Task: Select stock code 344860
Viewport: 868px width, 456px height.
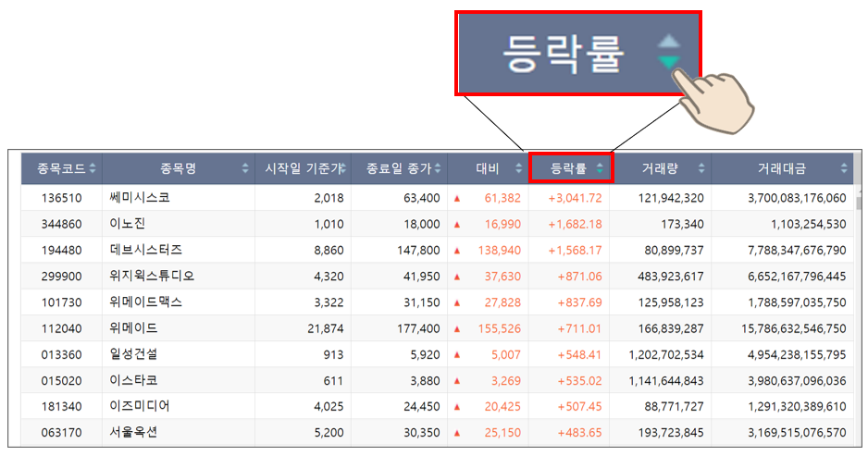Action: click(61, 224)
